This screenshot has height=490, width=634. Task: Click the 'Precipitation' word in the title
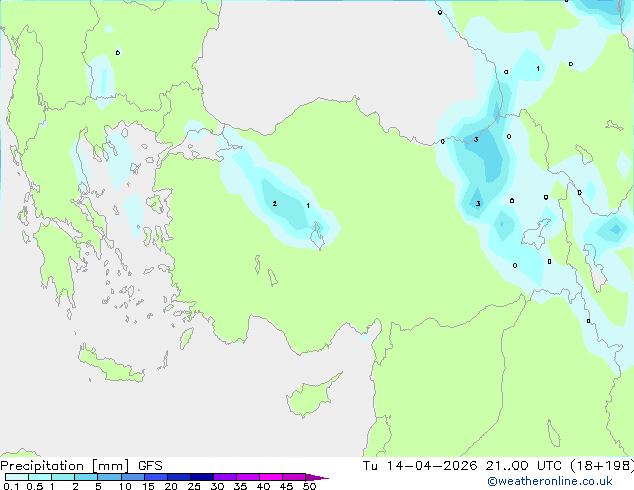click(x=42, y=466)
